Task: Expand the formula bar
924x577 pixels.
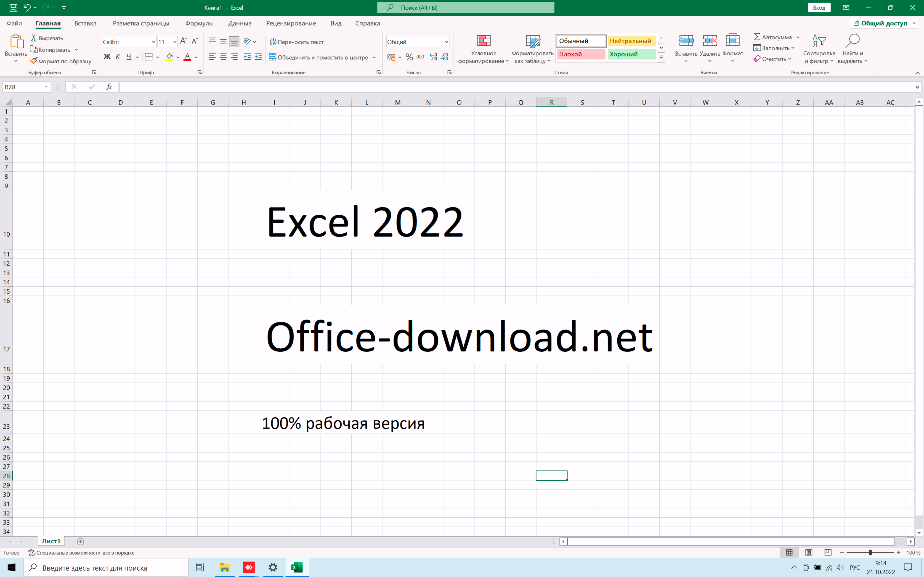Action: pyautogui.click(x=917, y=87)
